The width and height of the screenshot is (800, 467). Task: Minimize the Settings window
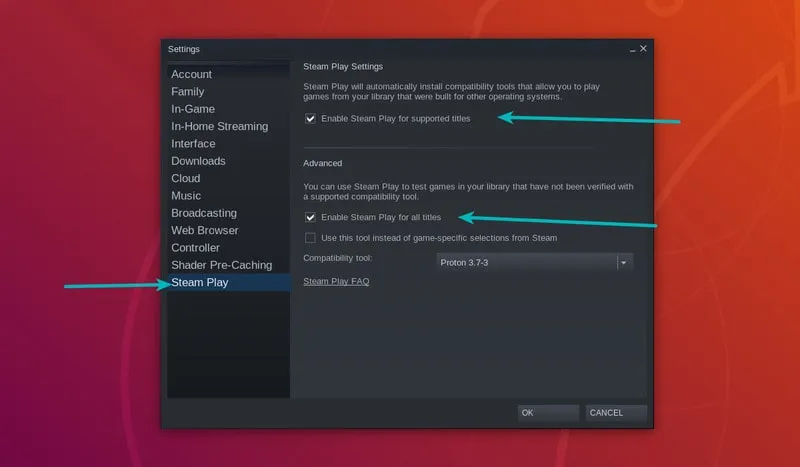(633, 49)
